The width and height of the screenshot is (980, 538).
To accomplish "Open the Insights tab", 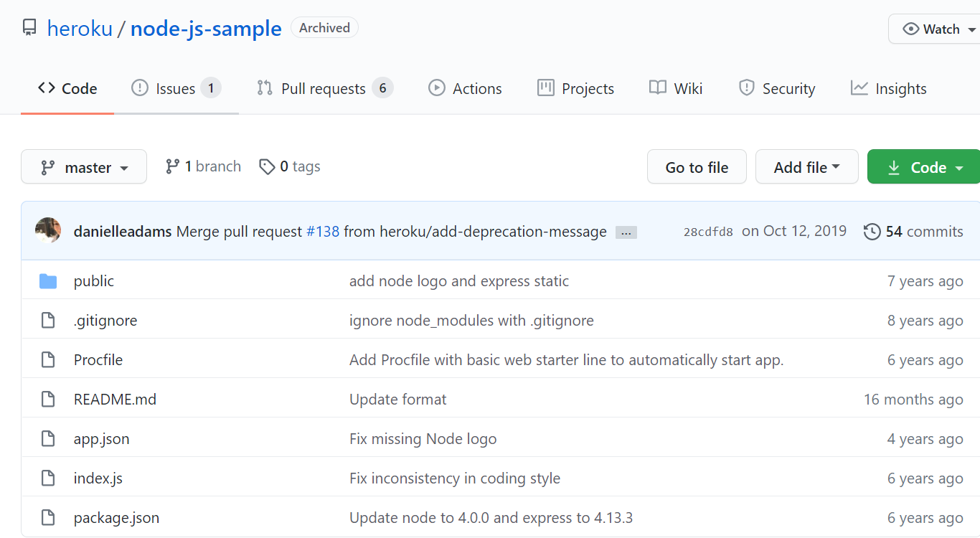I will click(888, 89).
